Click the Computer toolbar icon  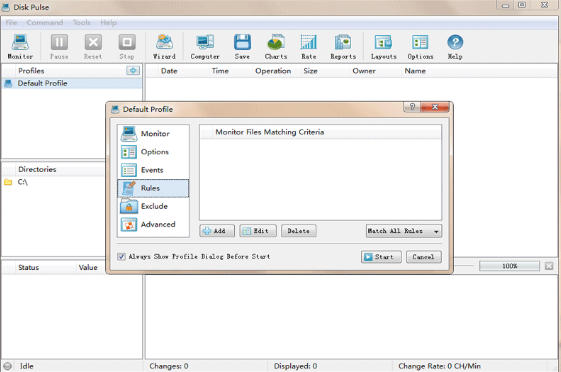205,46
